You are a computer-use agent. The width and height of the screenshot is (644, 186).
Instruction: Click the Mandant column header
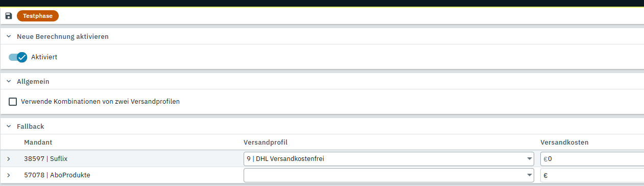38,142
